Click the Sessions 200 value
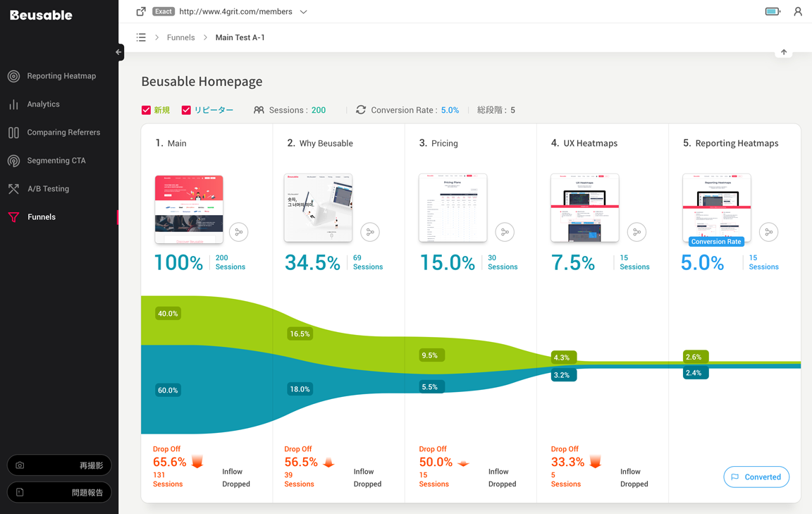Screen dimensions: 812x514 [x=319, y=110]
